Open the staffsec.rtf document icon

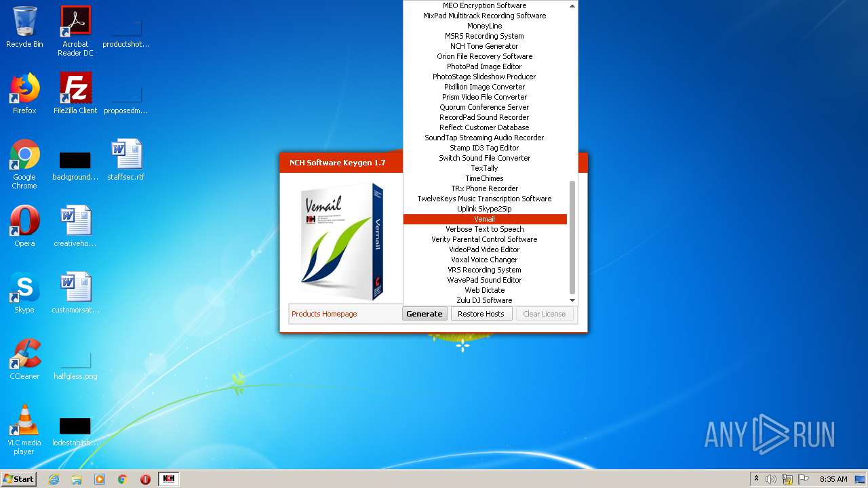click(x=126, y=160)
